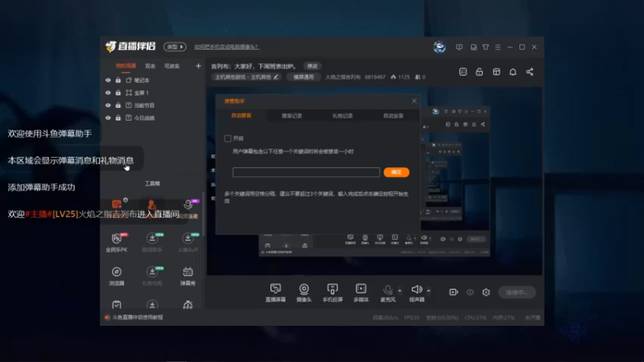Download the 斗鱼Buff tool
Screen dimensions: 644x362
(188, 242)
